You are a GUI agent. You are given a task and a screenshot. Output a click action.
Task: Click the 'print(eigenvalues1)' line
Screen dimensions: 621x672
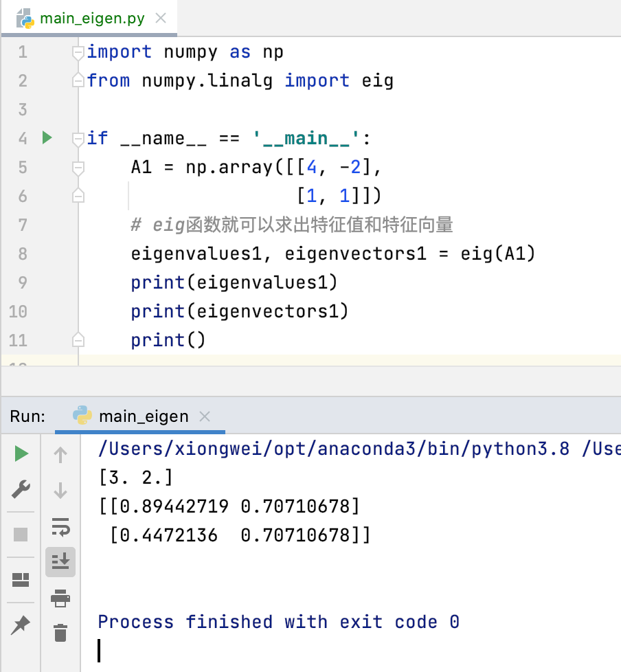point(234,282)
